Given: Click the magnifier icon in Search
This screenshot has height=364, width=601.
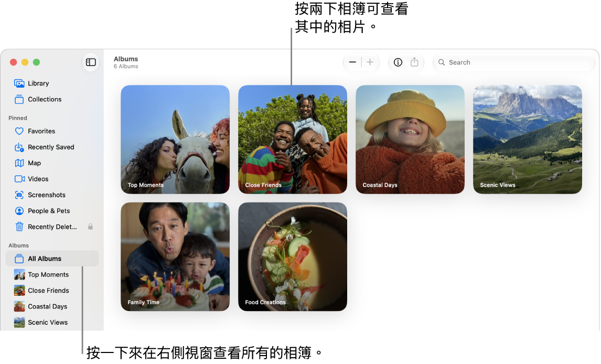Looking at the screenshot, I should (x=442, y=62).
